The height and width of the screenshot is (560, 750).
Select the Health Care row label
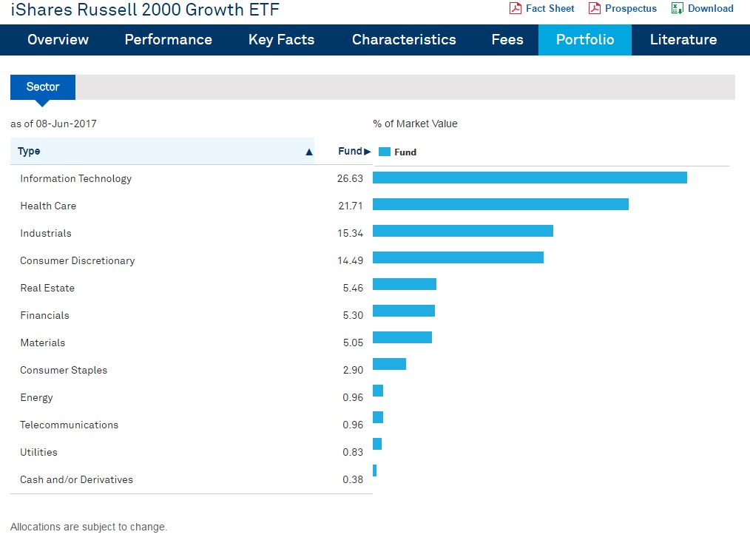tap(48, 206)
